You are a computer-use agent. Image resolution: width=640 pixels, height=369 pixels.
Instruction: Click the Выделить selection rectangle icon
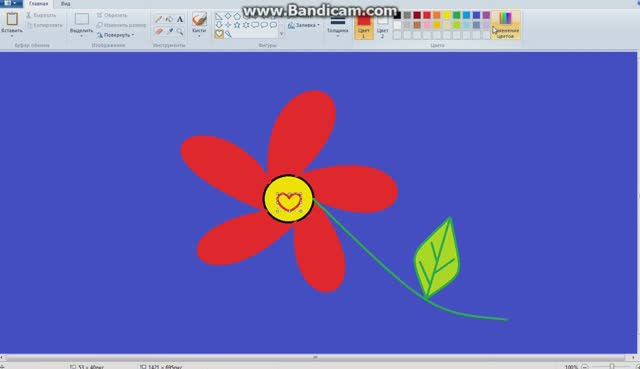tap(82, 19)
